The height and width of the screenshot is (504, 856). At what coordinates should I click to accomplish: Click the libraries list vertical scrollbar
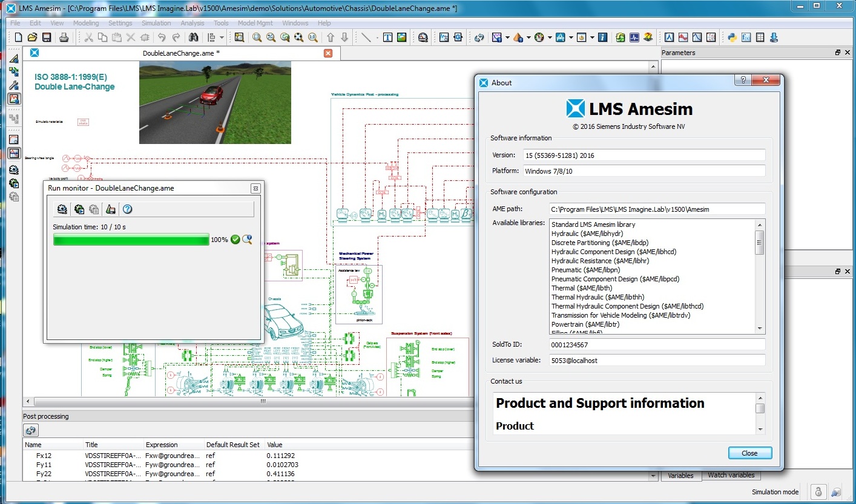click(760, 276)
